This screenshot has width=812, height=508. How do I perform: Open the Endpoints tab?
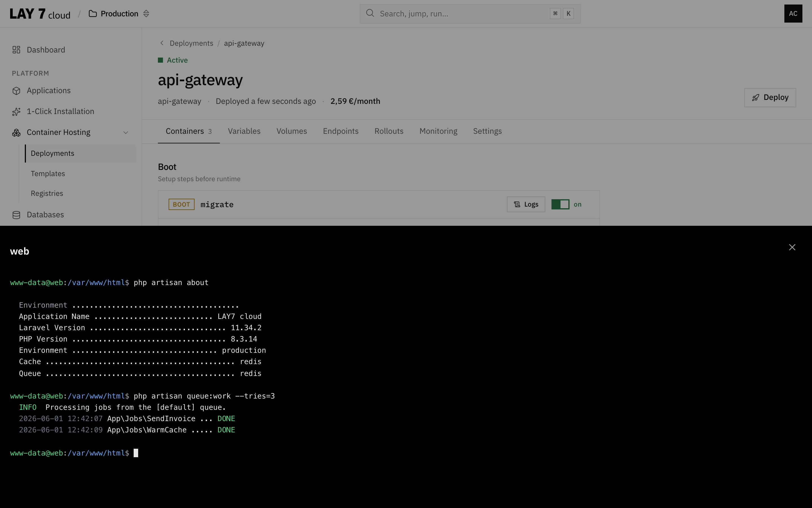[x=341, y=131]
